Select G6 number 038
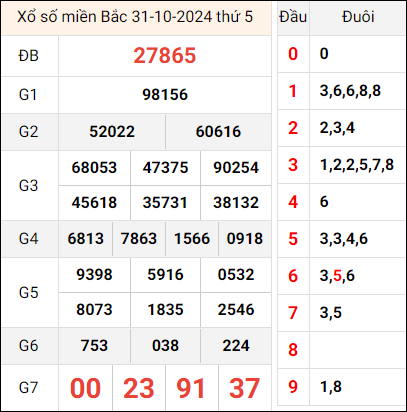The width and height of the screenshot is (407, 412). coord(165,345)
